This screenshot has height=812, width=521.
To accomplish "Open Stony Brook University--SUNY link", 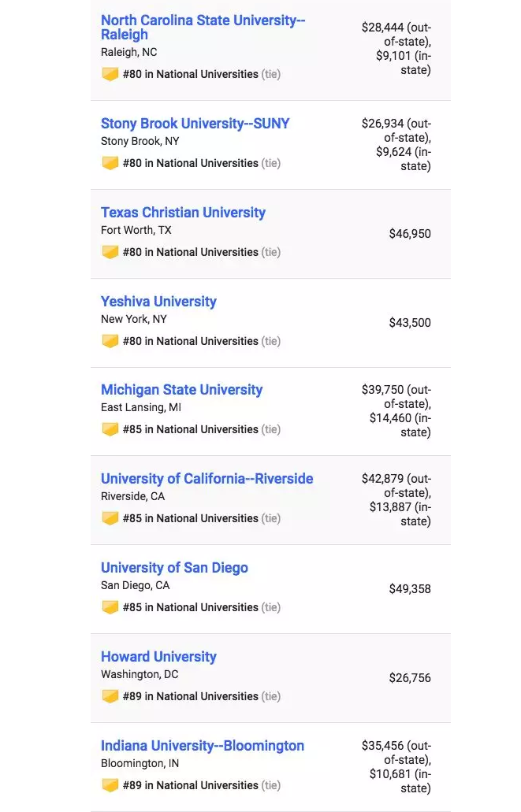I will [195, 124].
